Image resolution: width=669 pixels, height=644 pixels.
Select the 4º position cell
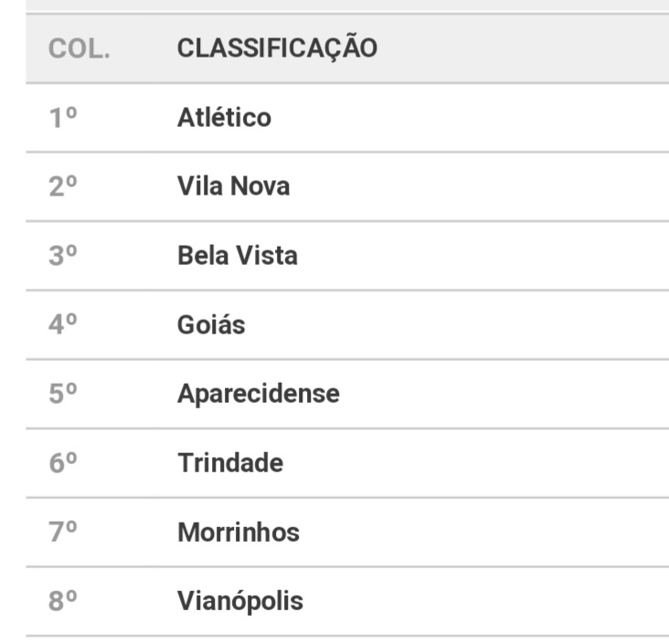click(63, 324)
